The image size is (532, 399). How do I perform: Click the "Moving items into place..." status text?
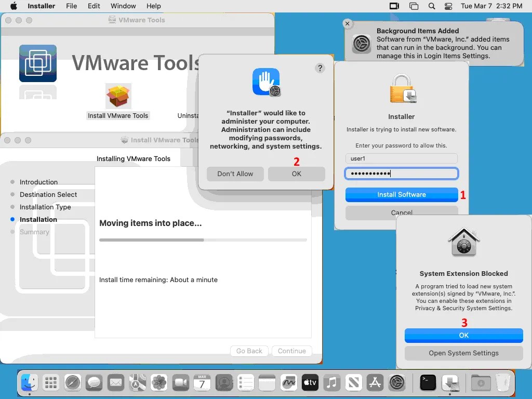pos(150,223)
